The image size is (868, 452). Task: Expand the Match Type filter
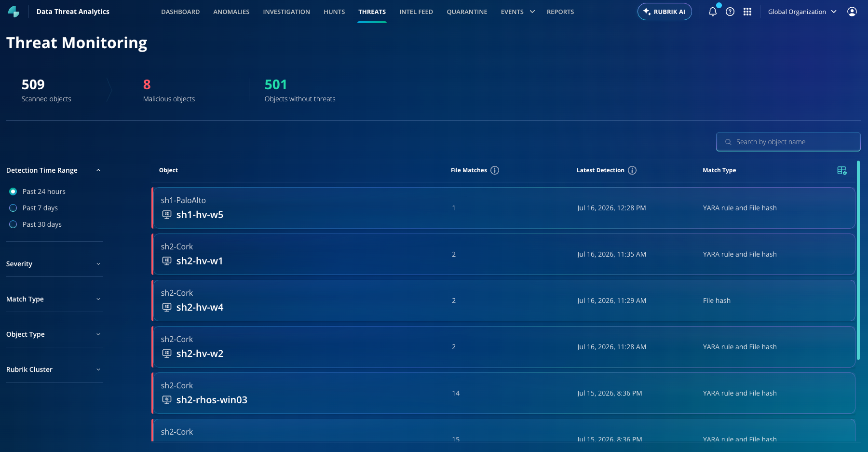54,299
